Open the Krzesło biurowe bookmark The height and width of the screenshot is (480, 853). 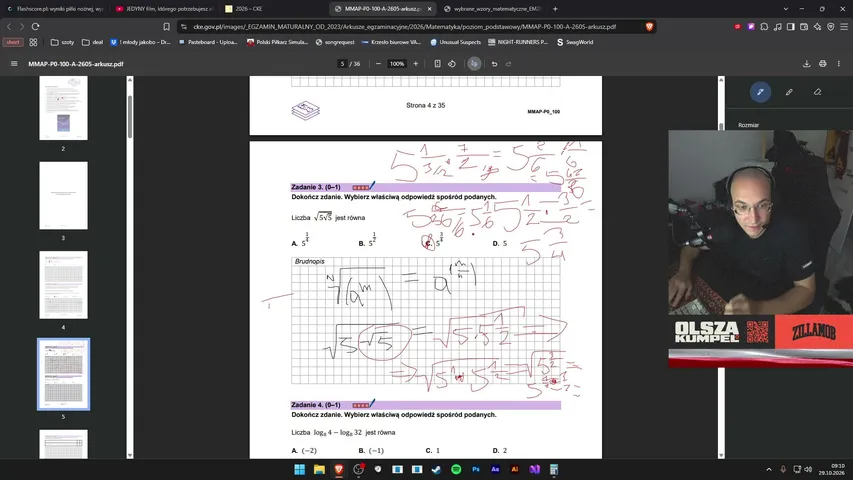[391, 42]
